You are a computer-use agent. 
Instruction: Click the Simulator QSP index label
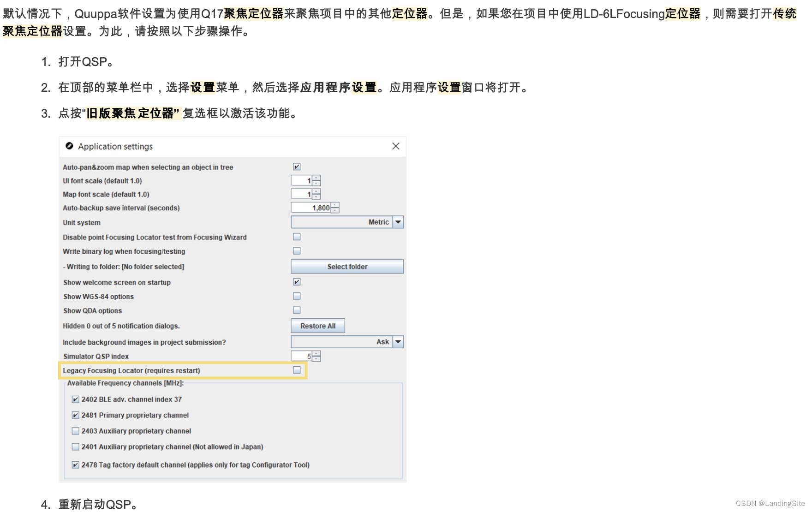(x=96, y=357)
